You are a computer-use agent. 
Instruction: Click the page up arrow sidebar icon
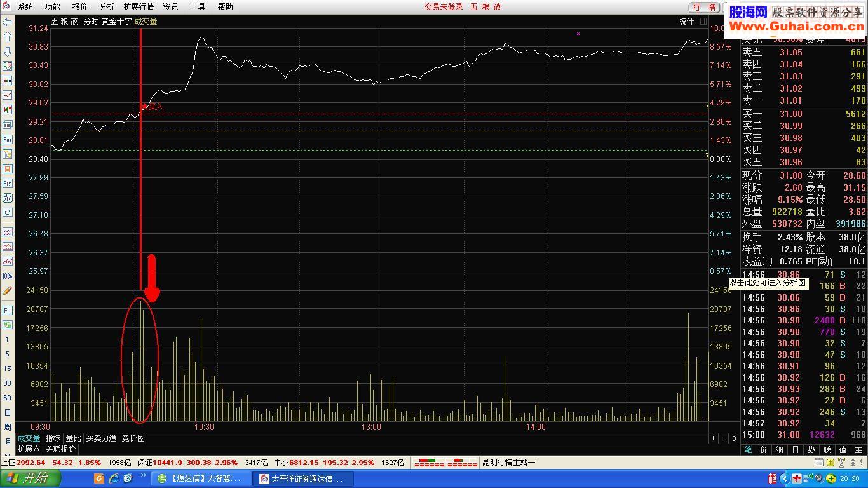coord(8,37)
